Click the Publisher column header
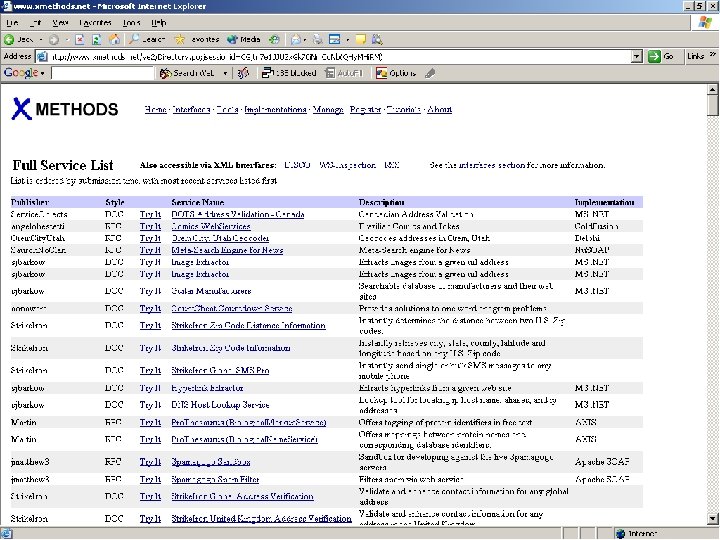 30,202
